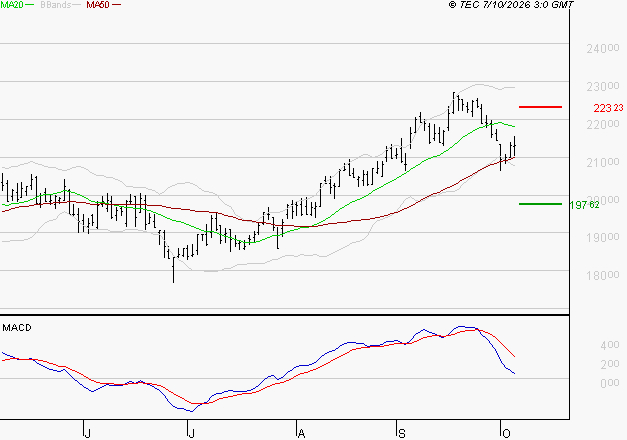Click the MA20 legend label
Viewport: 627px width, 440px height.
point(12,5)
